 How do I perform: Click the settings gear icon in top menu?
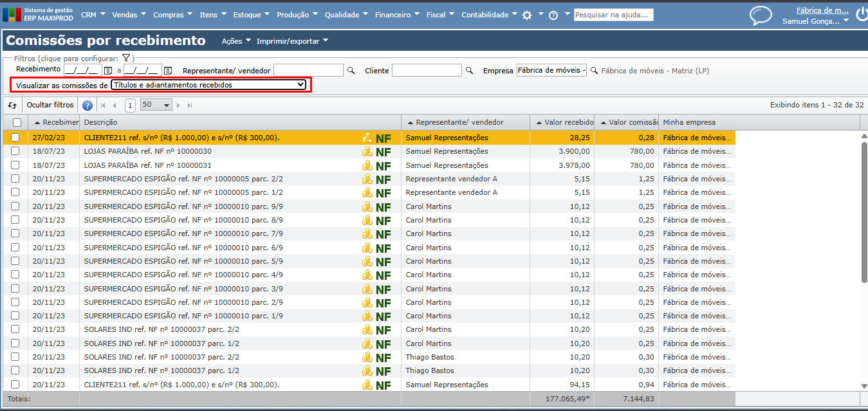(527, 15)
